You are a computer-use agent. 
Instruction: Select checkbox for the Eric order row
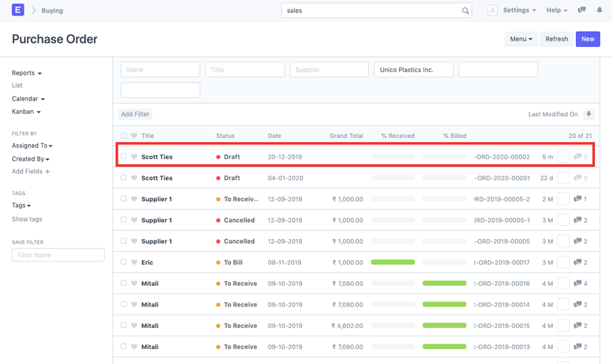123,262
